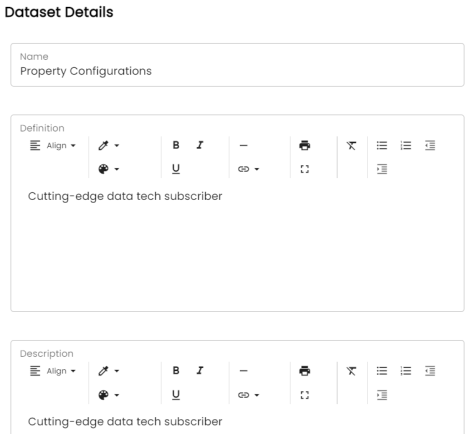Insert bulleted list in Definition editor

[x=382, y=145]
